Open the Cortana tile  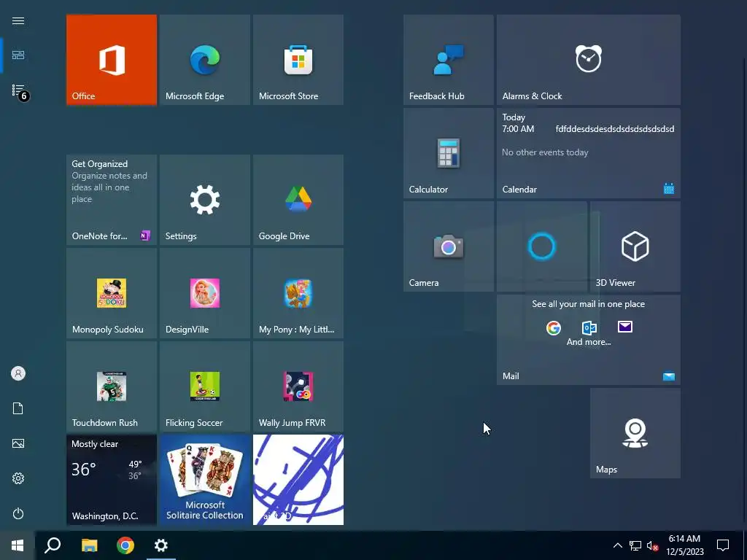click(542, 246)
